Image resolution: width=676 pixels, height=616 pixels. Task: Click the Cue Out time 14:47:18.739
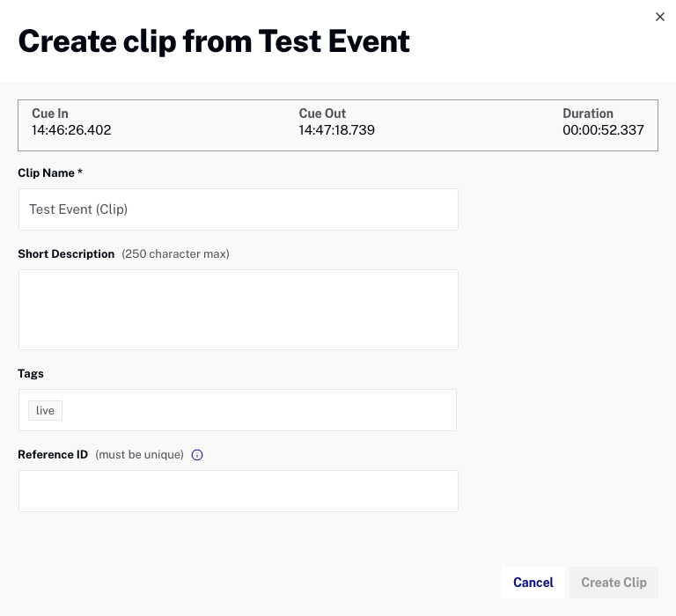pos(338,130)
